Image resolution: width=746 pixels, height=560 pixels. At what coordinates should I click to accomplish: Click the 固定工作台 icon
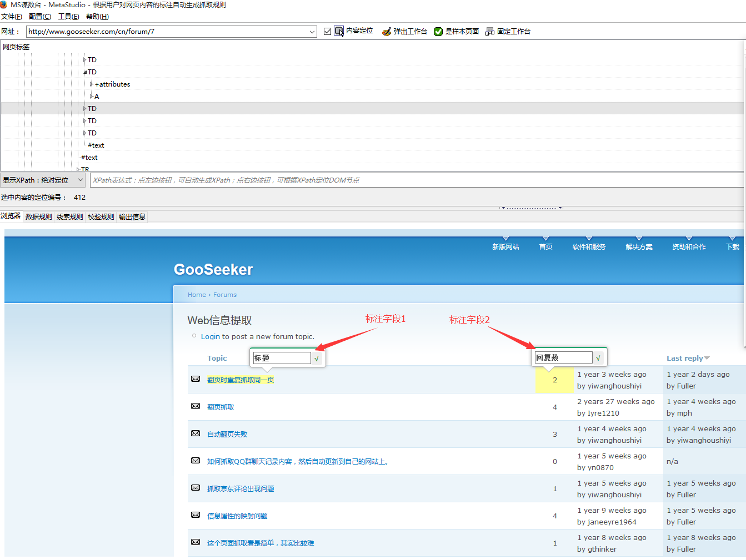pos(490,32)
